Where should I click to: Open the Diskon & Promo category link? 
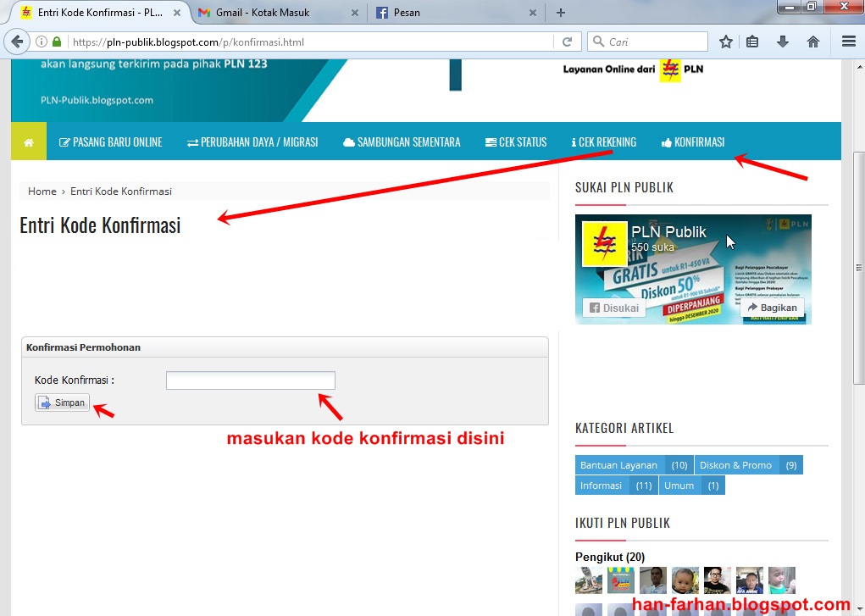pyautogui.click(x=735, y=464)
